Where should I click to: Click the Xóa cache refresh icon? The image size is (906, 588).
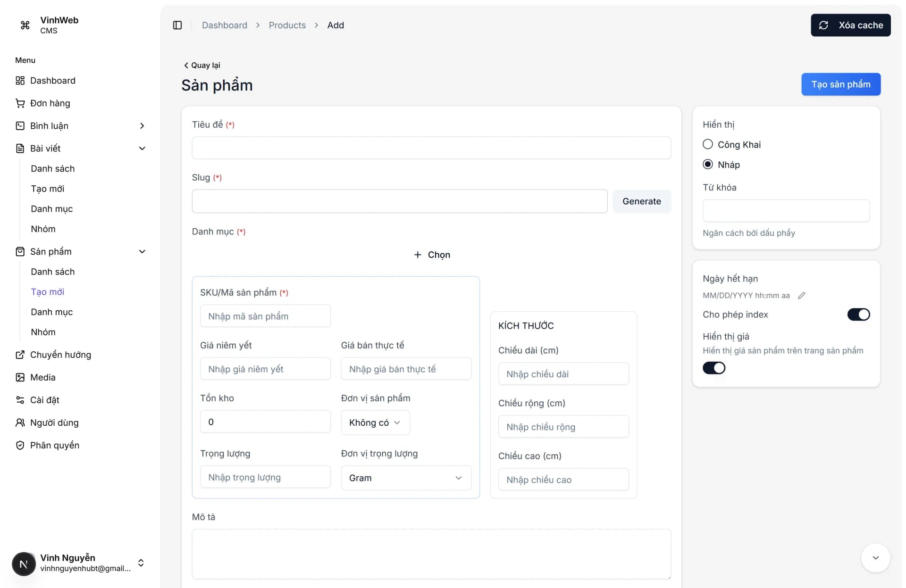tap(824, 25)
